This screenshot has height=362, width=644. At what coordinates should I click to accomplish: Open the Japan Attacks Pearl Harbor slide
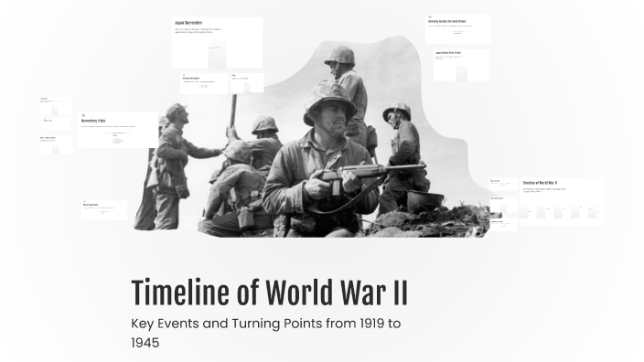click(x=462, y=65)
